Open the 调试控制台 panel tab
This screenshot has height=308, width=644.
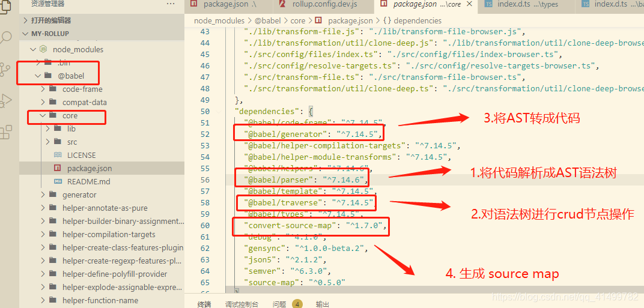pyautogui.click(x=241, y=304)
